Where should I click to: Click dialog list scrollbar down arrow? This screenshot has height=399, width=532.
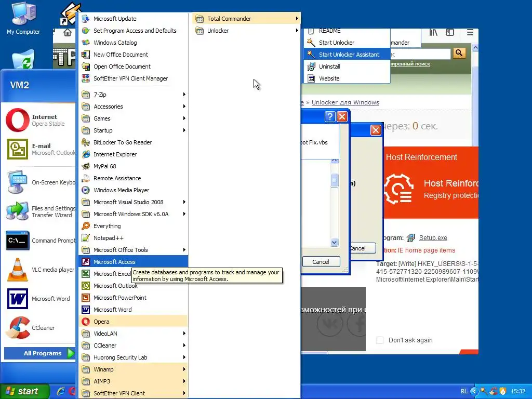pyautogui.click(x=334, y=242)
